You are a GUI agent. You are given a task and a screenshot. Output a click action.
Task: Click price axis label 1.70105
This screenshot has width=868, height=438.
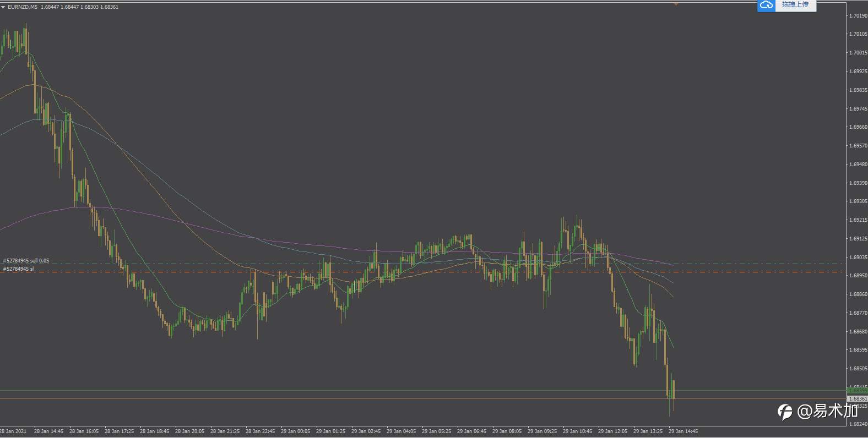click(x=858, y=34)
